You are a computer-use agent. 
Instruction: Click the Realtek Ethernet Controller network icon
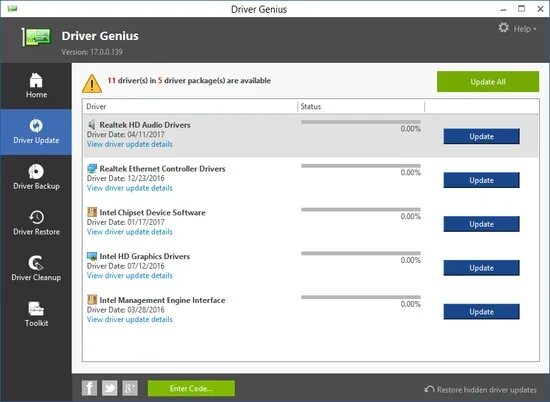tap(92, 168)
